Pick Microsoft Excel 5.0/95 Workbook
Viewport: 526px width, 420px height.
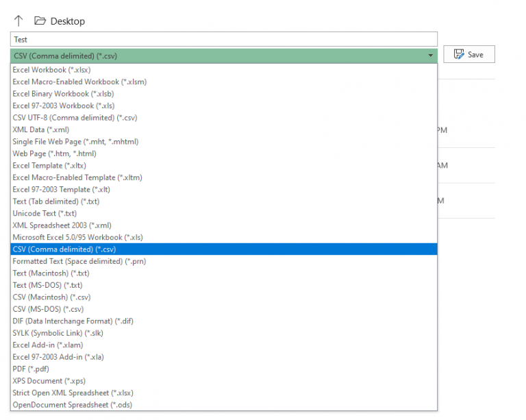click(x=224, y=238)
